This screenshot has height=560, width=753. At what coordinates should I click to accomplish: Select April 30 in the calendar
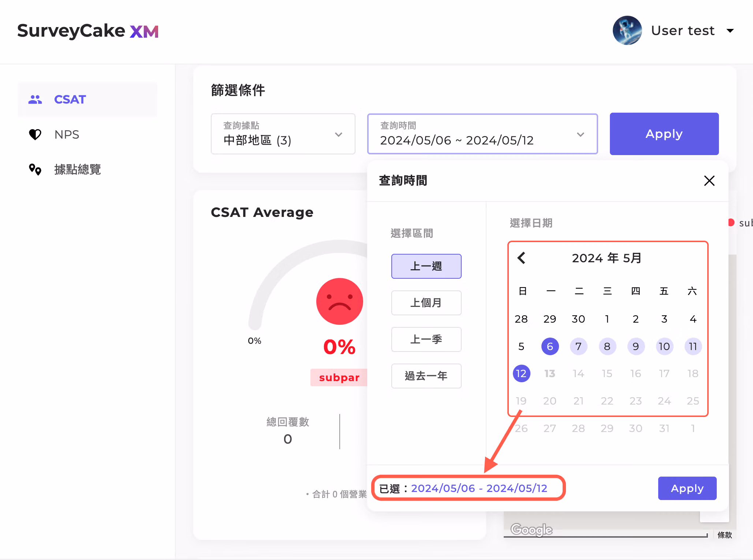578,319
